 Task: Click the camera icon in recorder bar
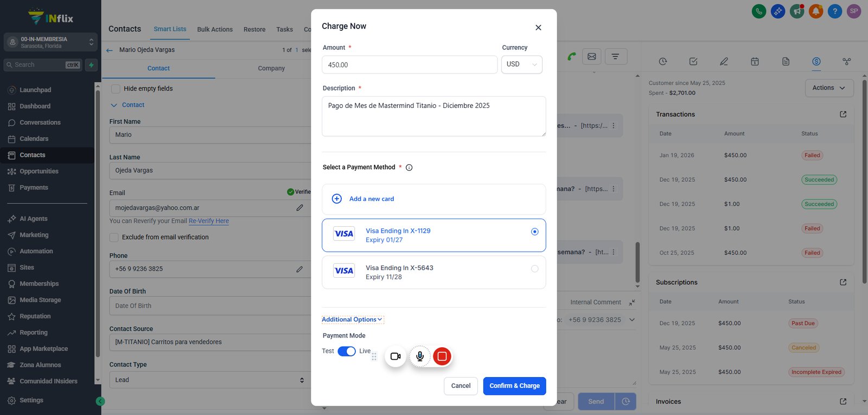coord(395,356)
